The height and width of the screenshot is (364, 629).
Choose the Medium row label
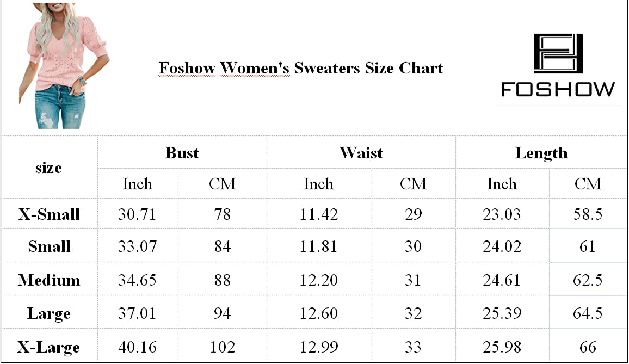click(x=49, y=280)
